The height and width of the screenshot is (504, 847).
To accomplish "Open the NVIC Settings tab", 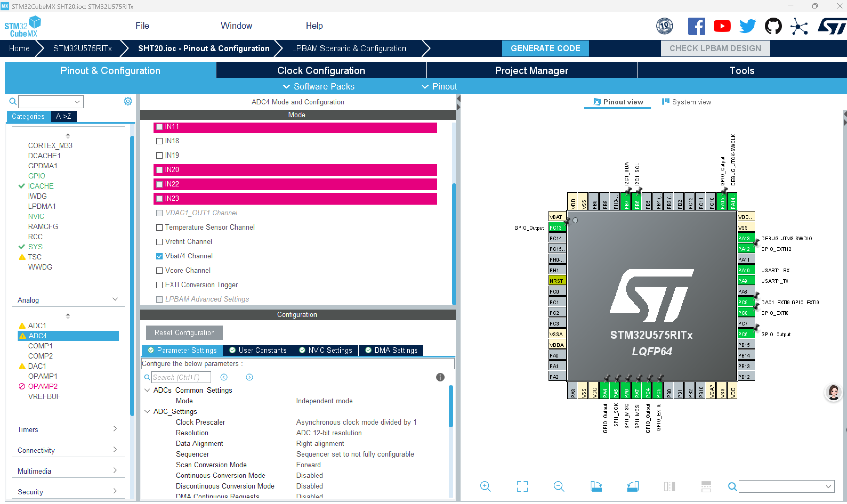I will click(325, 350).
